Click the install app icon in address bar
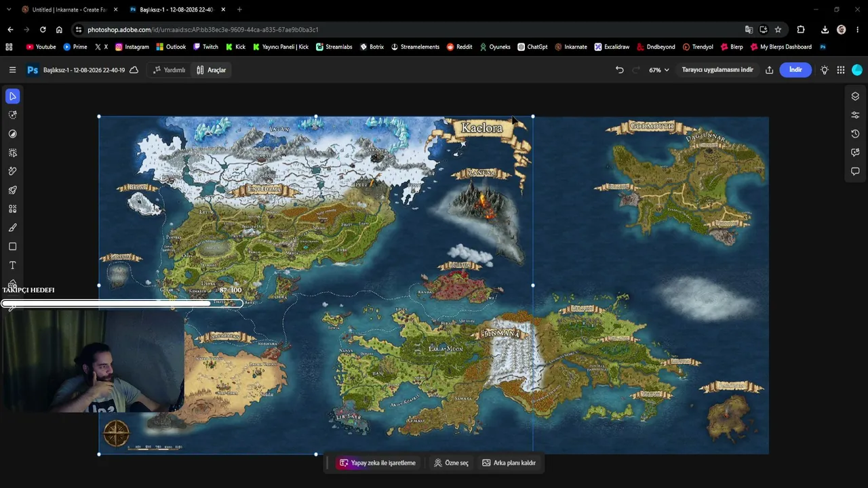 764,30
